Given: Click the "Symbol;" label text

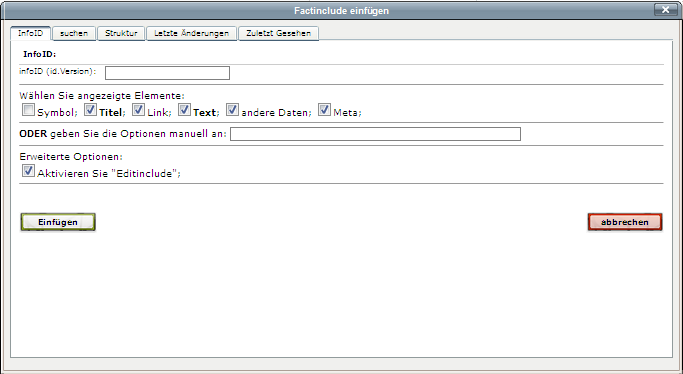Looking at the screenshot, I should pos(57,113).
